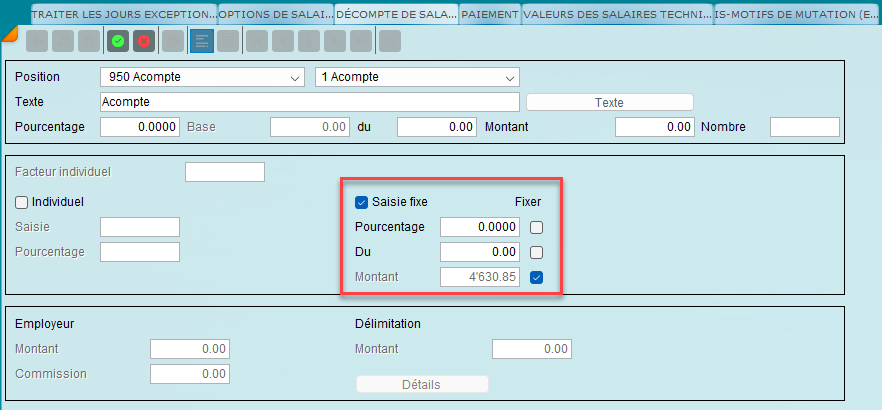Screen dimensions: 882x410
Task: Click the Texte input field containing Acompte
Action: [309, 102]
